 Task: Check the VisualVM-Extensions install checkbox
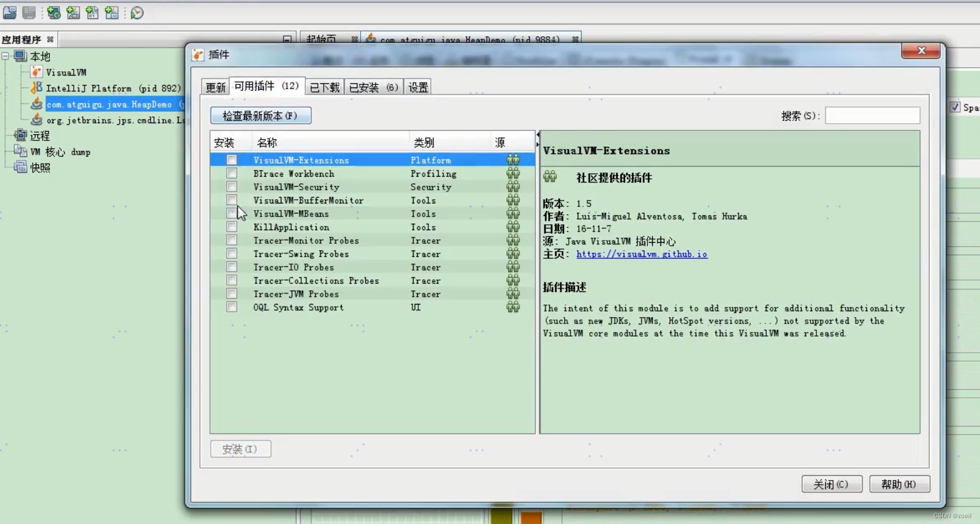coord(231,160)
